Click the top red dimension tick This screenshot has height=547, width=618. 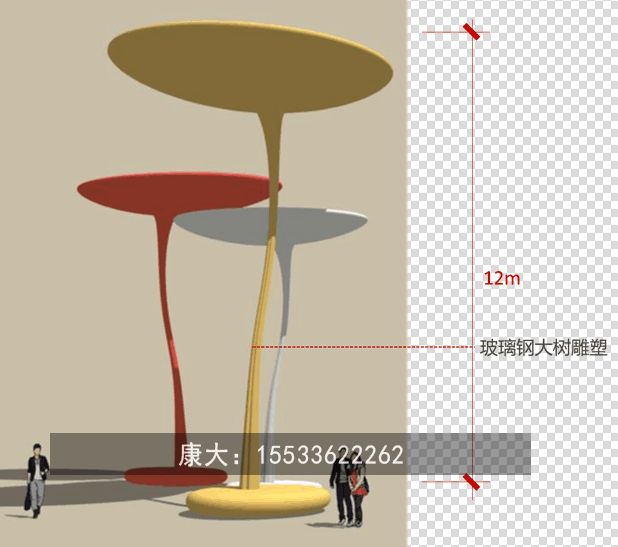(472, 32)
